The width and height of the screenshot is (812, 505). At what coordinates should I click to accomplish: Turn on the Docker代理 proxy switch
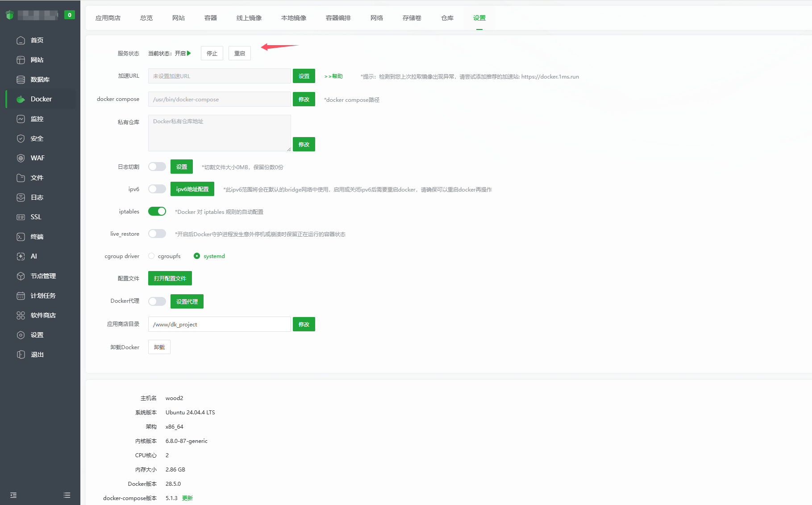point(157,301)
